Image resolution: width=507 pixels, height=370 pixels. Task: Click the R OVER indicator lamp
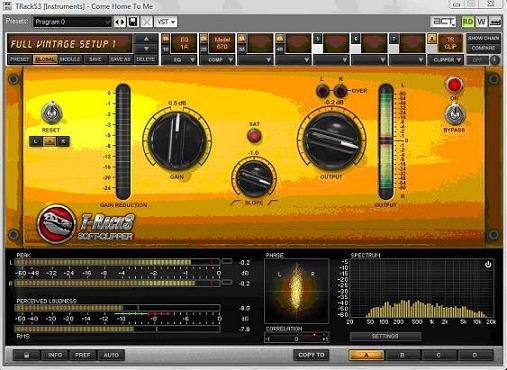[340, 91]
